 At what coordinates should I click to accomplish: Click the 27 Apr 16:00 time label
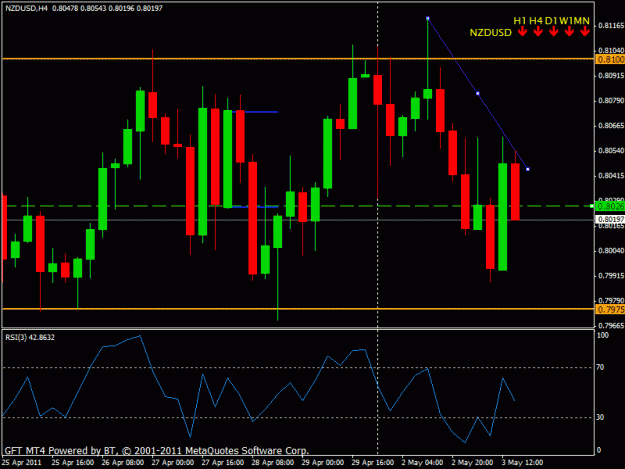tap(223, 463)
